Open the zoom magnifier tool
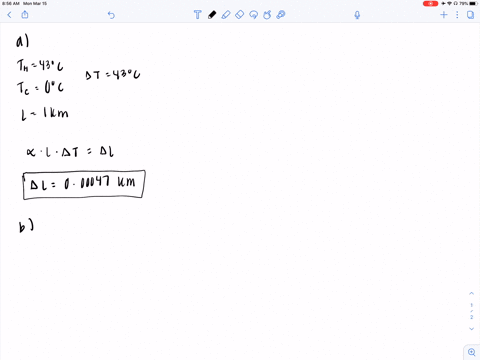The image size is (480, 360). click(472, 352)
